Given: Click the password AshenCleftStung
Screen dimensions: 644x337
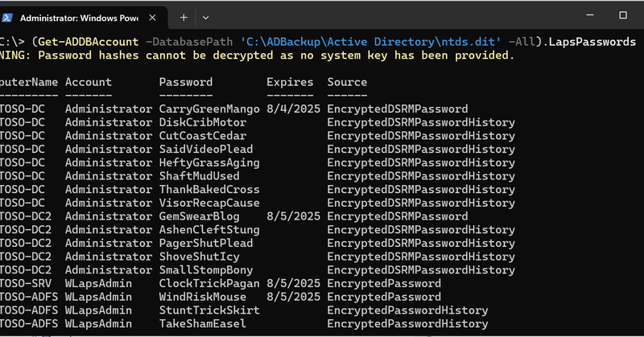Looking at the screenshot, I should point(209,230).
